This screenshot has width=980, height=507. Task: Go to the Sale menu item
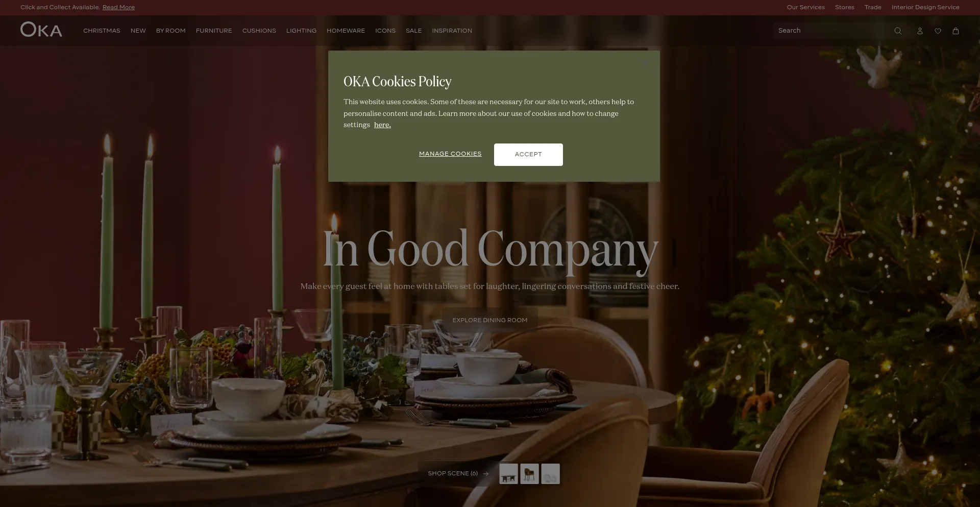pyautogui.click(x=413, y=31)
